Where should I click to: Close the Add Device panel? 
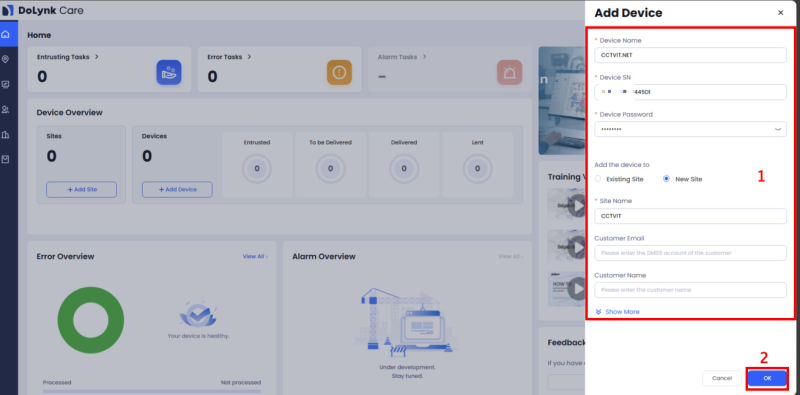[780, 13]
